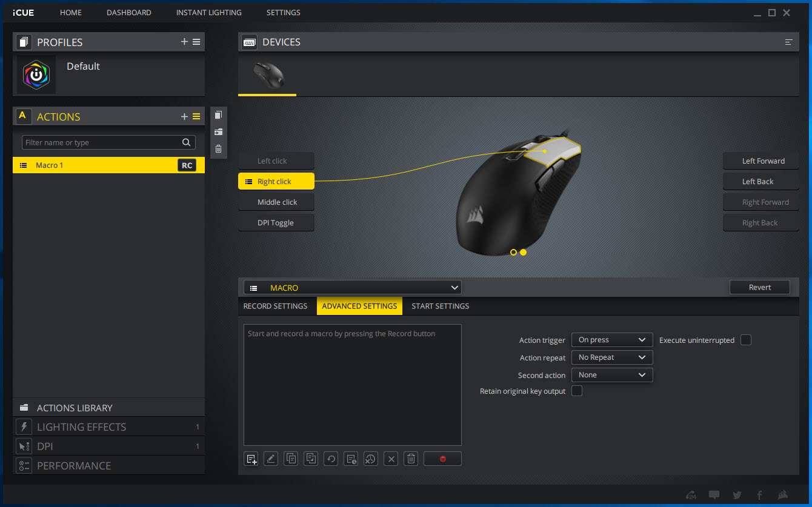The image size is (812, 507).
Task: Click the filled view dot under the mouse
Action: 523,252
